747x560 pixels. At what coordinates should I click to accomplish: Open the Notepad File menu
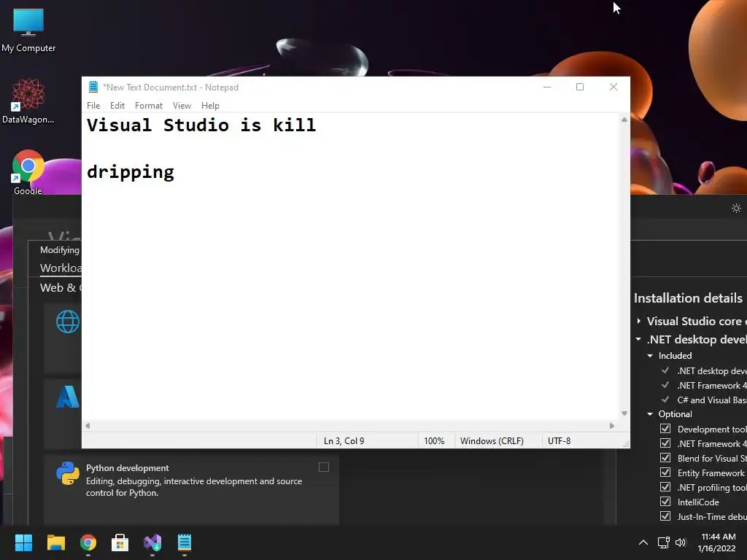click(93, 105)
